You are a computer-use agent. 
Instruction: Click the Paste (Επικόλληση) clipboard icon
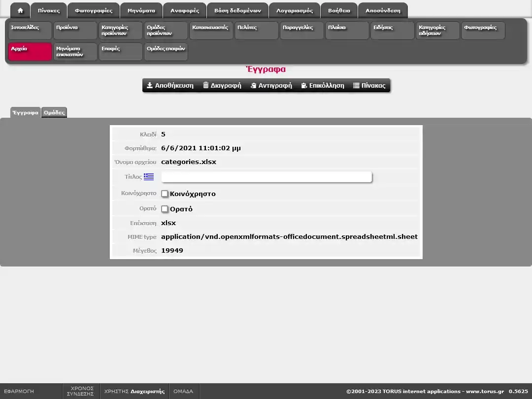coord(304,85)
